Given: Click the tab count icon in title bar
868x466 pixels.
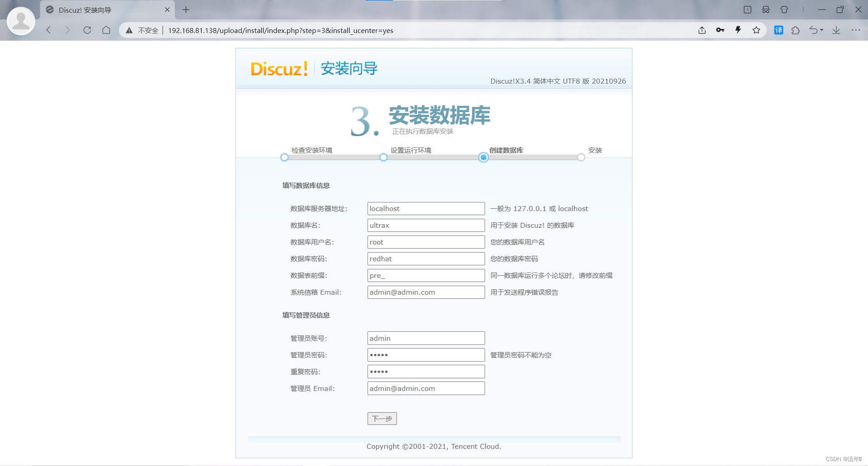Looking at the screenshot, I should point(747,9).
